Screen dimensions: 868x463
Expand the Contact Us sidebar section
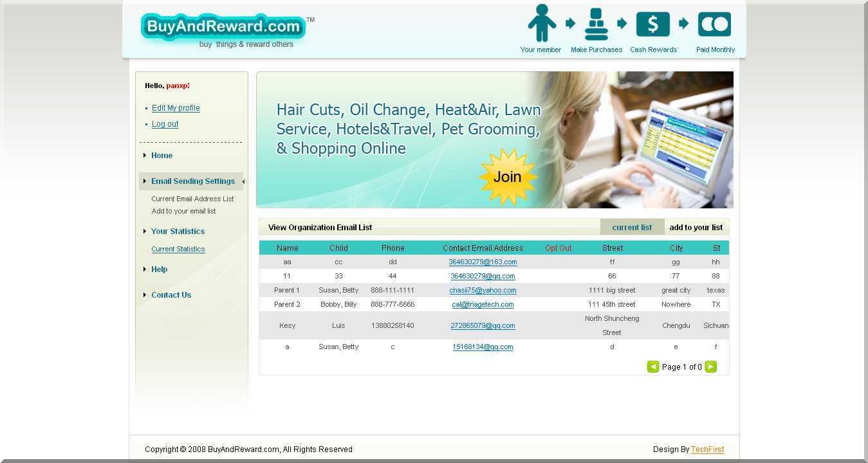click(171, 295)
